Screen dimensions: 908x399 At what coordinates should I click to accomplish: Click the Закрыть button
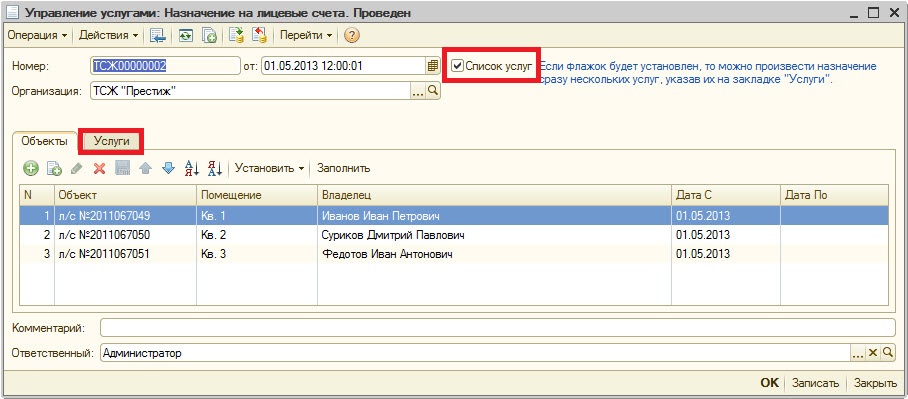click(x=876, y=383)
